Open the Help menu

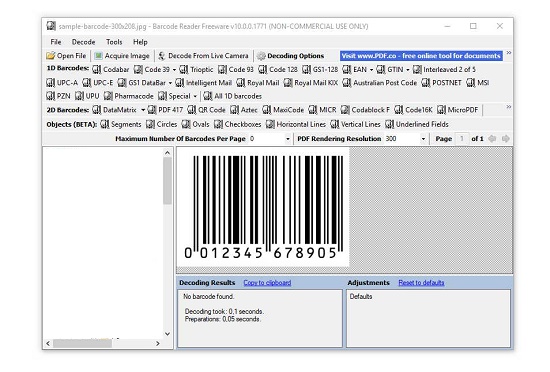140,42
